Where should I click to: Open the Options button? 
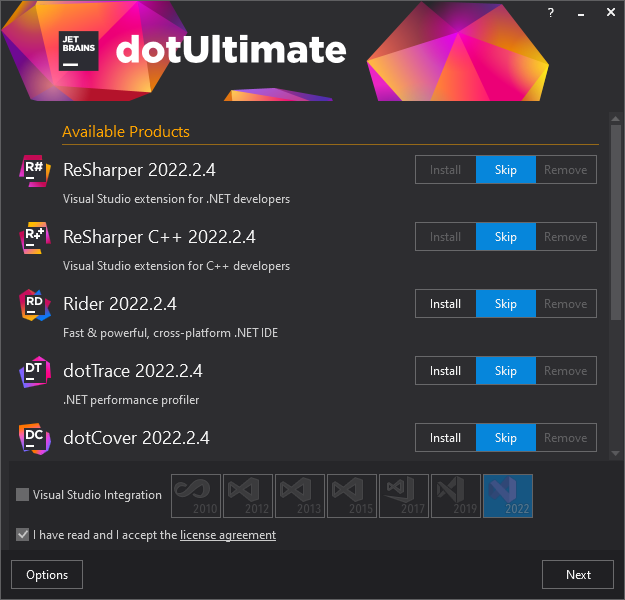pos(47,574)
